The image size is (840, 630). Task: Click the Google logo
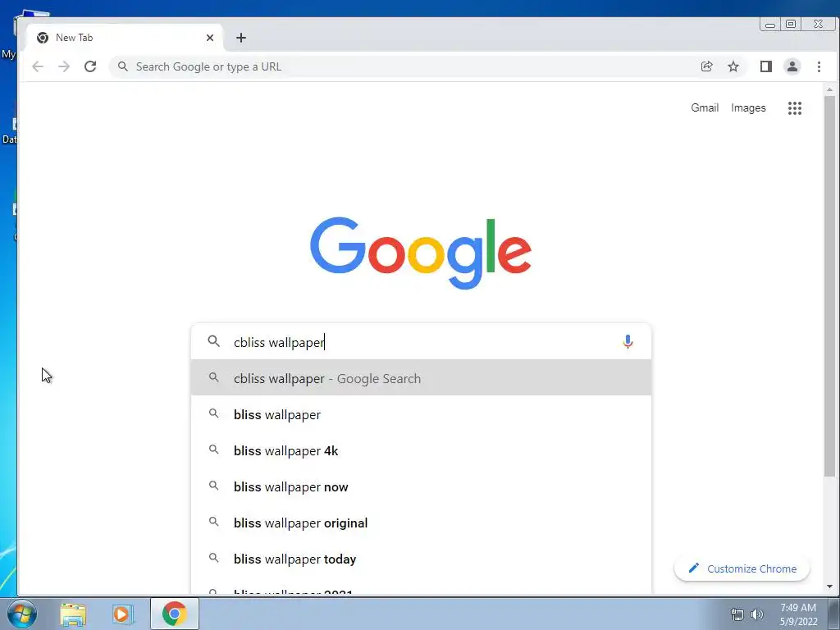[421, 253]
